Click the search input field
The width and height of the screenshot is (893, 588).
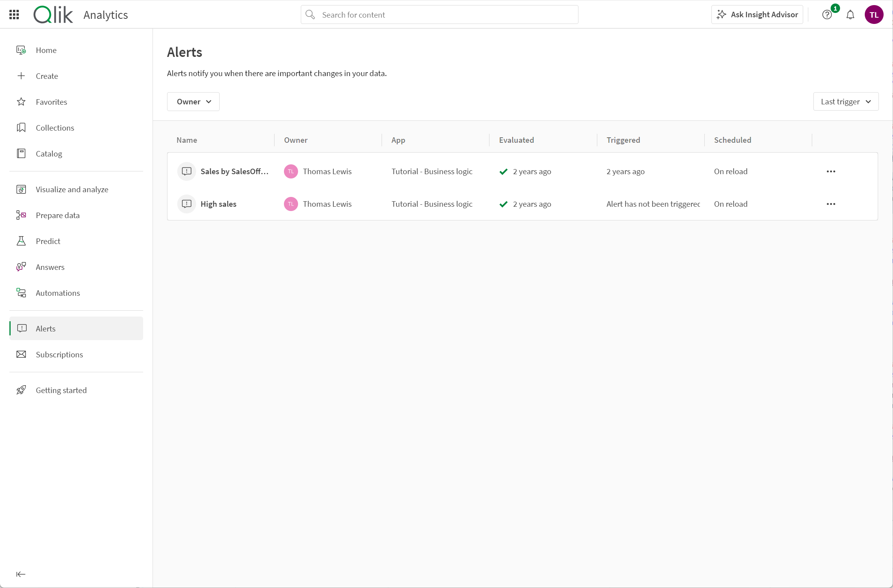(440, 15)
